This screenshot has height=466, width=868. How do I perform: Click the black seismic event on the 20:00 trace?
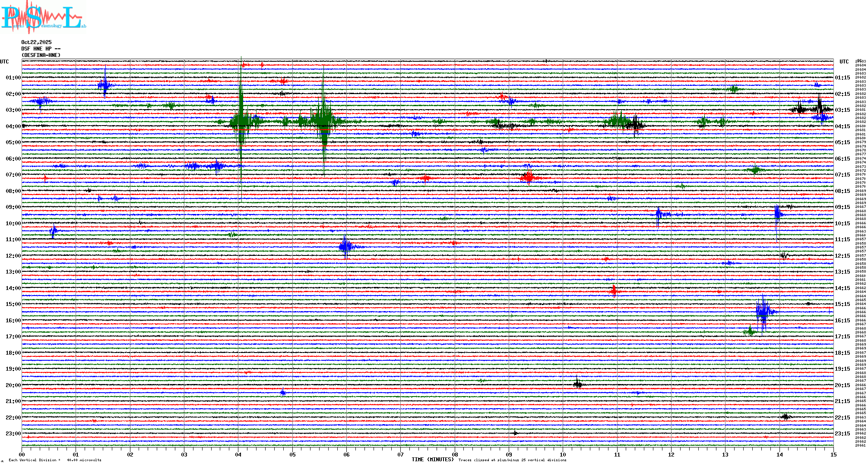tap(578, 384)
